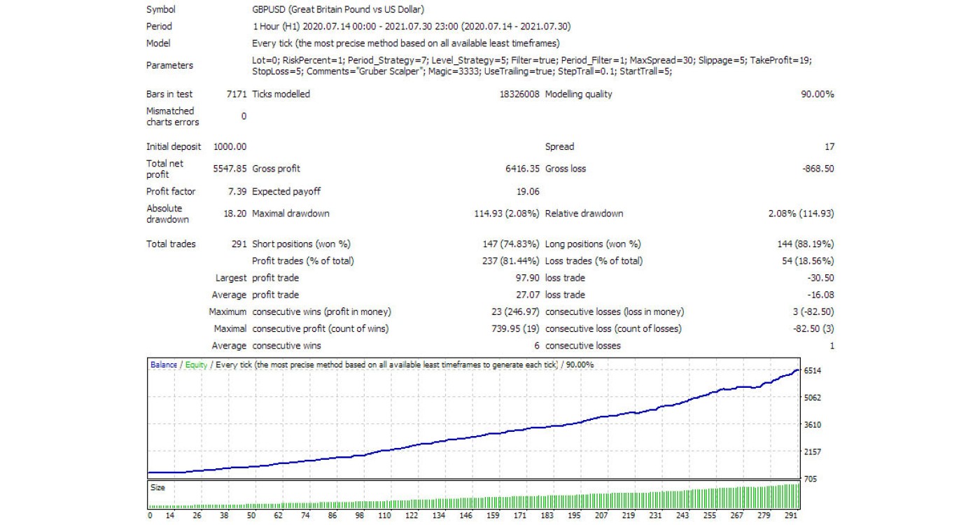Click the 'Equity' legend label on the chart
Viewport: 980px width, 525px height.
point(196,365)
